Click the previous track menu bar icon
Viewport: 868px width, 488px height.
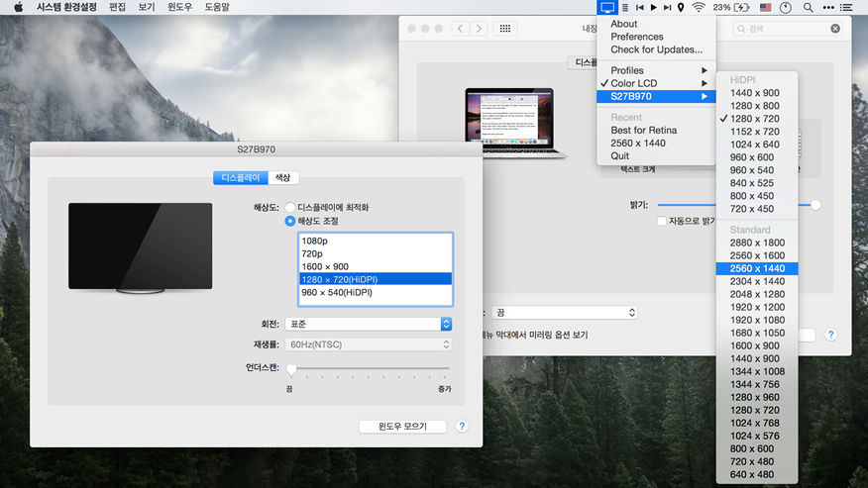(x=639, y=7)
